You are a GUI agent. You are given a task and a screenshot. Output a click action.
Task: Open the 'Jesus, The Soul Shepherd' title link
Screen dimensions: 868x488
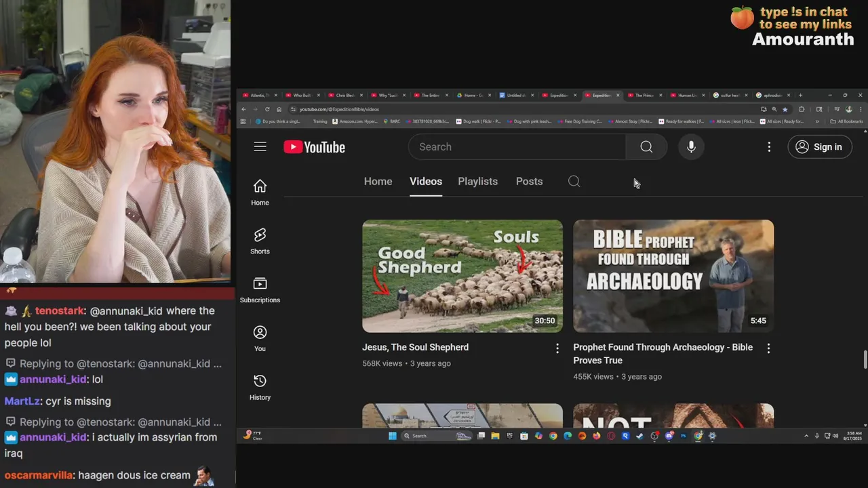click(415, 347)
